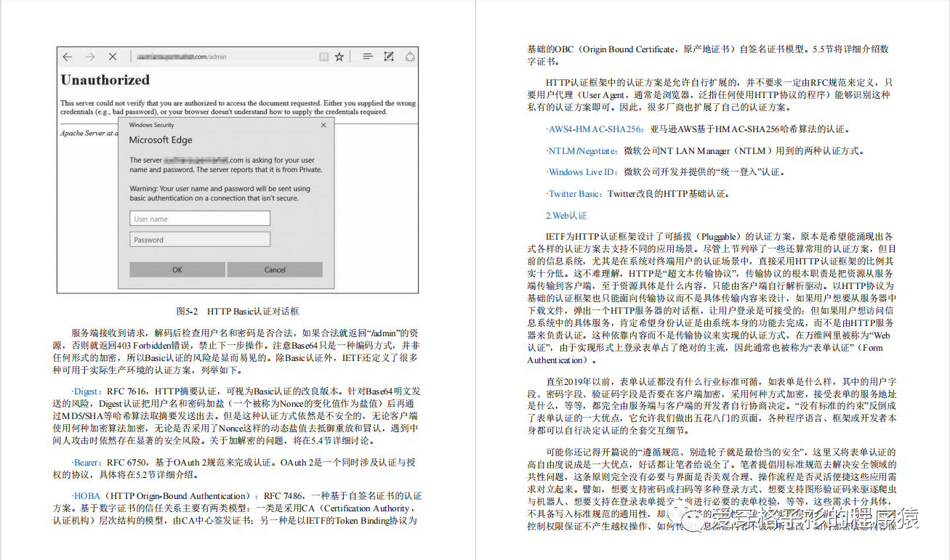This screenshot has width=950, height=560.
Task: Click the User name field
Action: 200,219
